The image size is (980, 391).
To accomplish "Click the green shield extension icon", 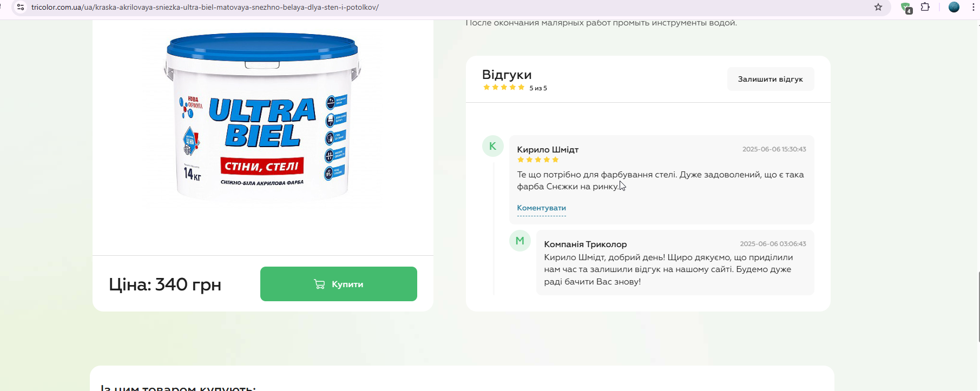I will click(906, 8).
